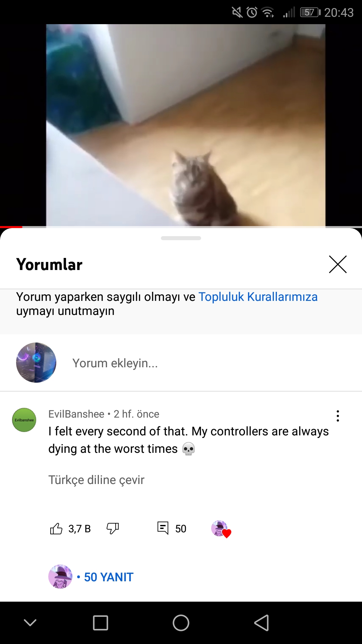
Task: Hide the navigation bar with the down chevron
Action: 30,623
